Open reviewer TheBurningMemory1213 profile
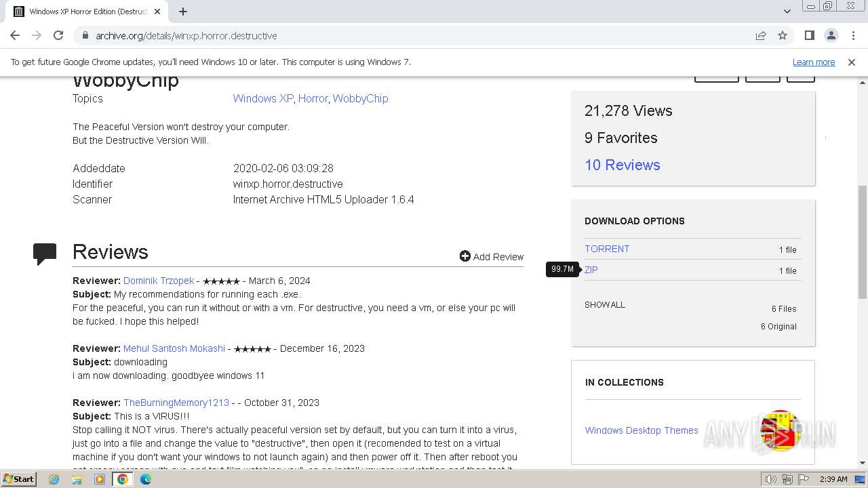 point(176,403)
